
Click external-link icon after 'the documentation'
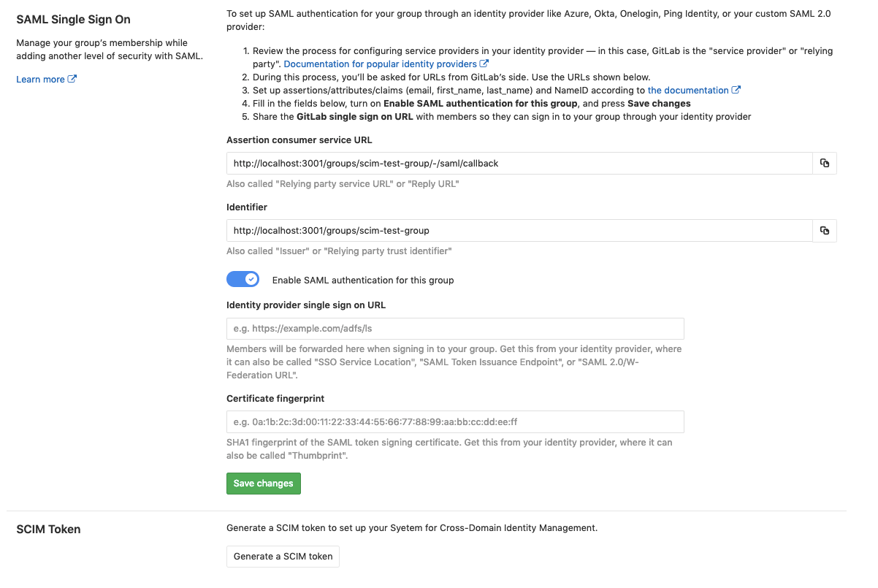click(736, 91)
